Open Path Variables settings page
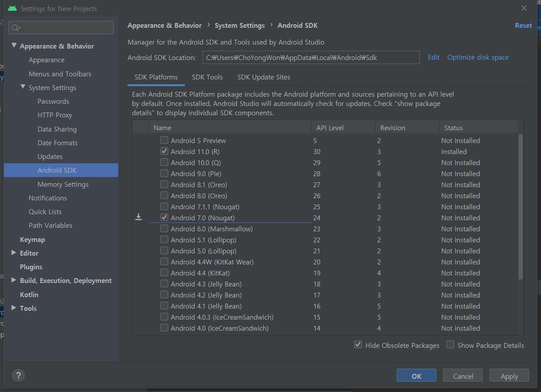The height and width of the screenshot is (392, 541). (50, 225)
